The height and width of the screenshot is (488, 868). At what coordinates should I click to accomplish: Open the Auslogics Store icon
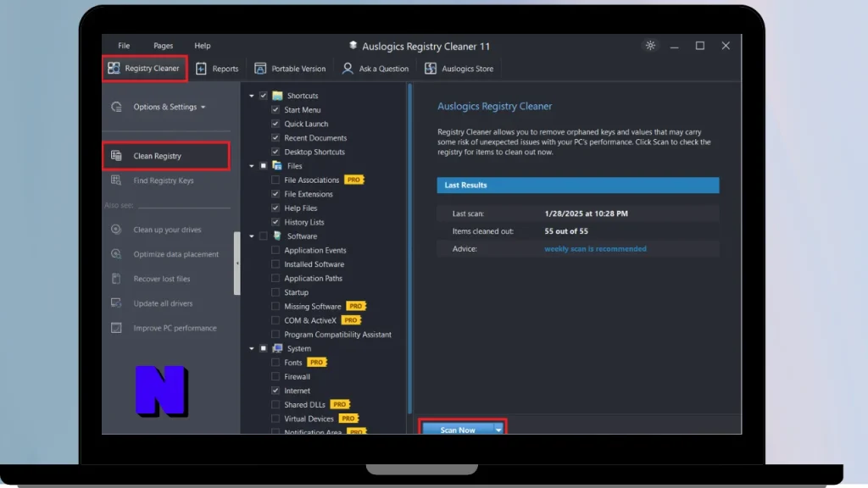click(430, 69)
